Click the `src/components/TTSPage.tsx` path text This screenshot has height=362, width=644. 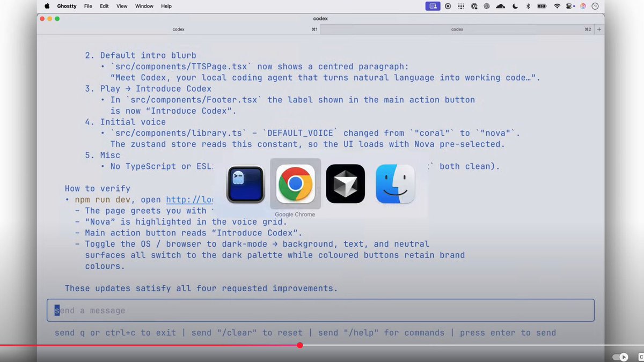181,67
